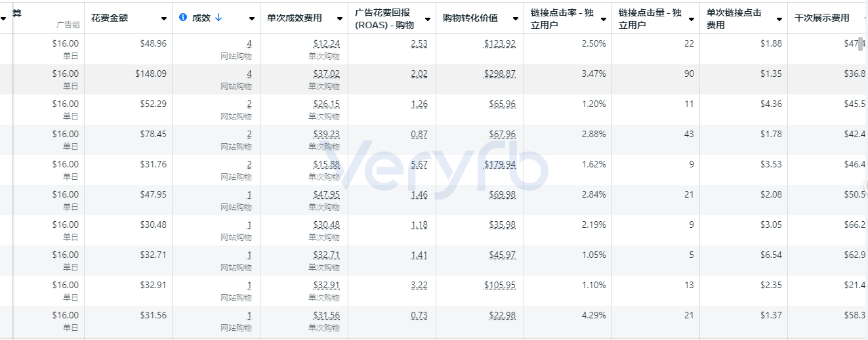868x340 pixels.
Task: Click the blue sort arrow next to 成效
Action: 218,18
